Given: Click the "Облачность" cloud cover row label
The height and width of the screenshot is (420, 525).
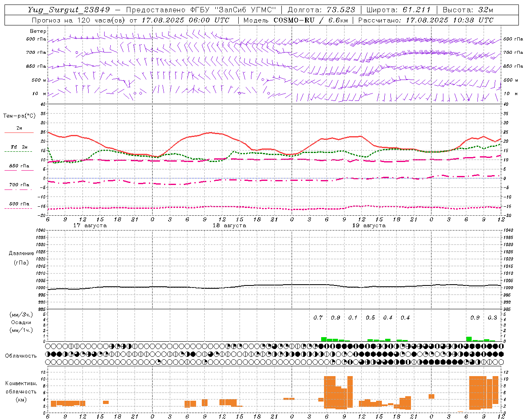Looking at the screenshot, I should pos(21,356).
